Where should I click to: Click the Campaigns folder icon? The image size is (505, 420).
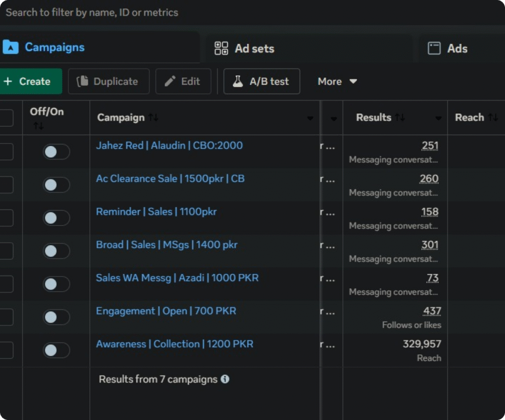10,47
